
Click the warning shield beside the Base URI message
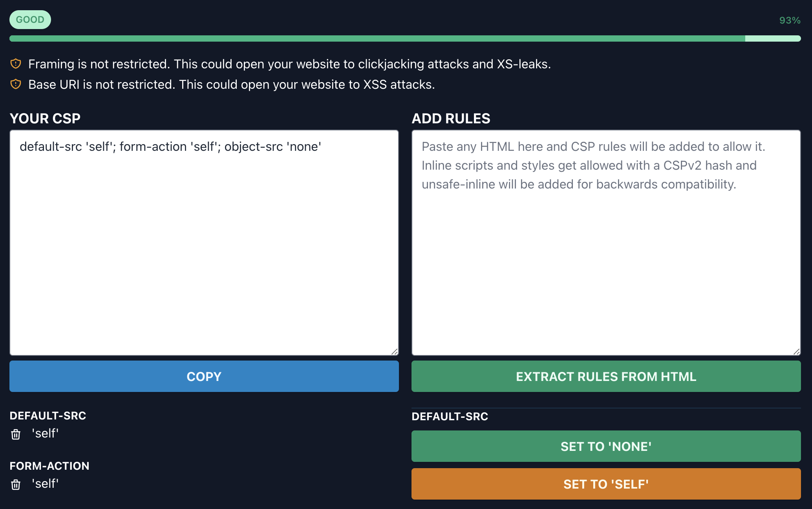(15, 84)
